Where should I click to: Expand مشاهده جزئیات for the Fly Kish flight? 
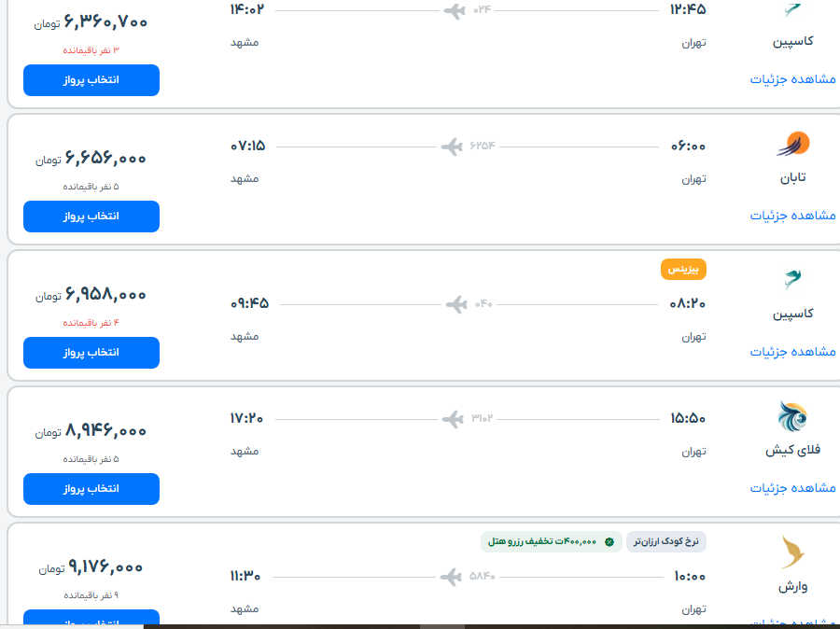coord(792,488)
